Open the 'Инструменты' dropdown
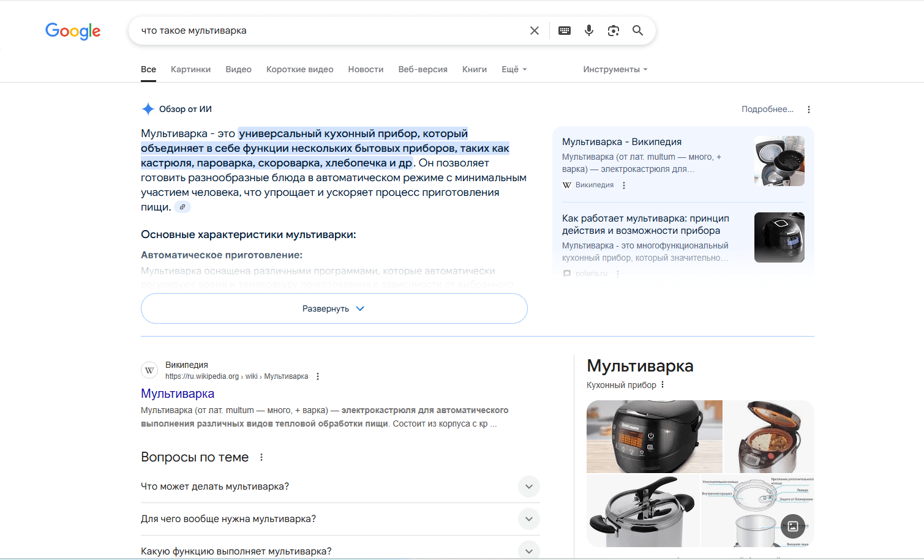Screen dimensions: 924x560 (615, 69)
